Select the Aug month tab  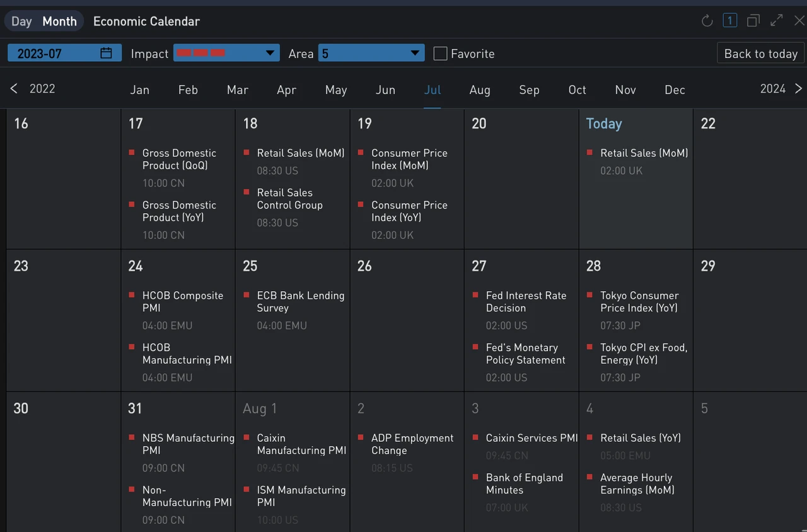tap(480, 90)
